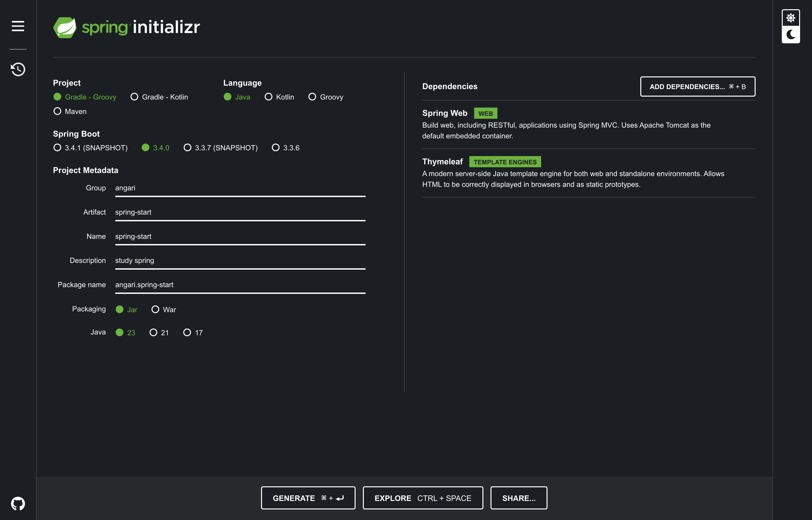The width and height of the screenshot is (812, 520).
Task: Switch to dark theme moon icon
Action: click(791, 34)
